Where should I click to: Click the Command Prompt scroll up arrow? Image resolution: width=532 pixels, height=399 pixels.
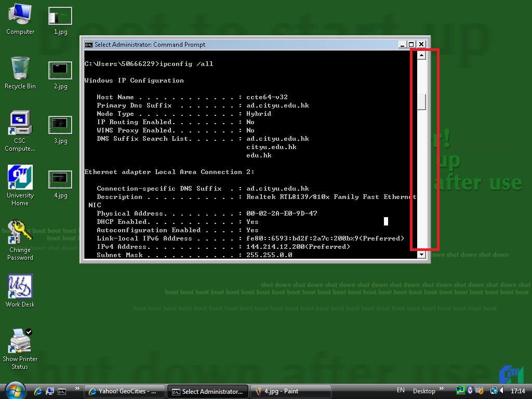421,55
